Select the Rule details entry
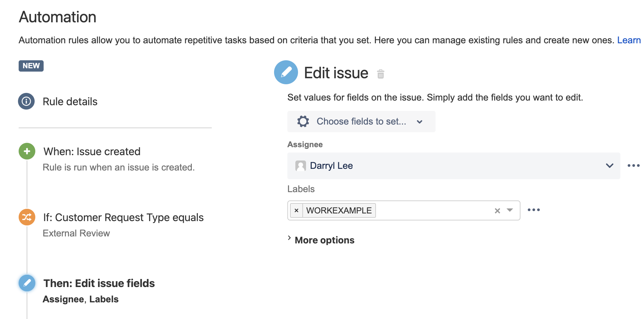 (x=70, y=101)
